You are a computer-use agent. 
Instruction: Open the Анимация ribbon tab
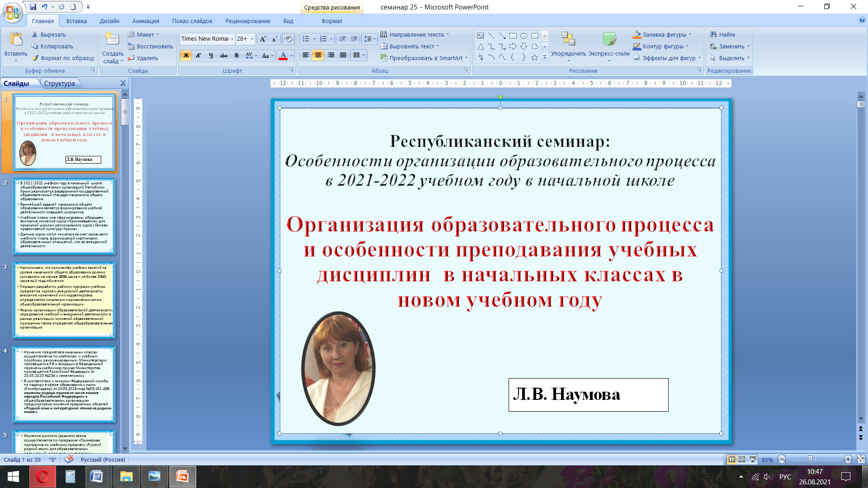tap(146, 21)
